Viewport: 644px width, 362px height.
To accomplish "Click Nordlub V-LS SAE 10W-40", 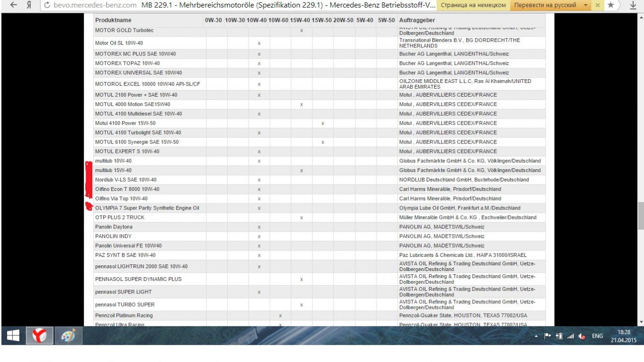I will (125, 180).
